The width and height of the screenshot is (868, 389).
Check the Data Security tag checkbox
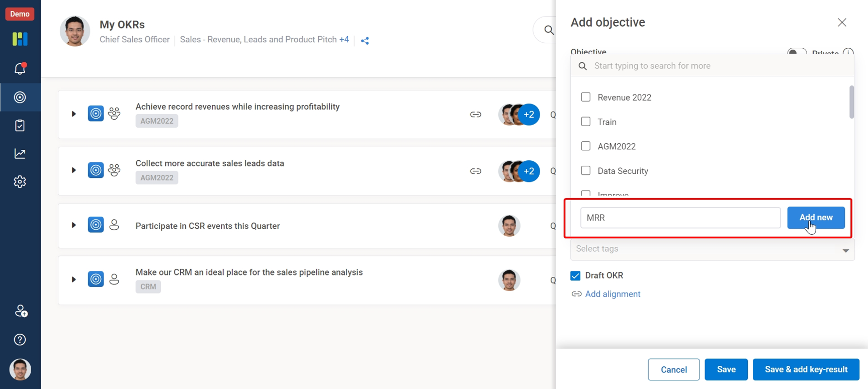586,171
